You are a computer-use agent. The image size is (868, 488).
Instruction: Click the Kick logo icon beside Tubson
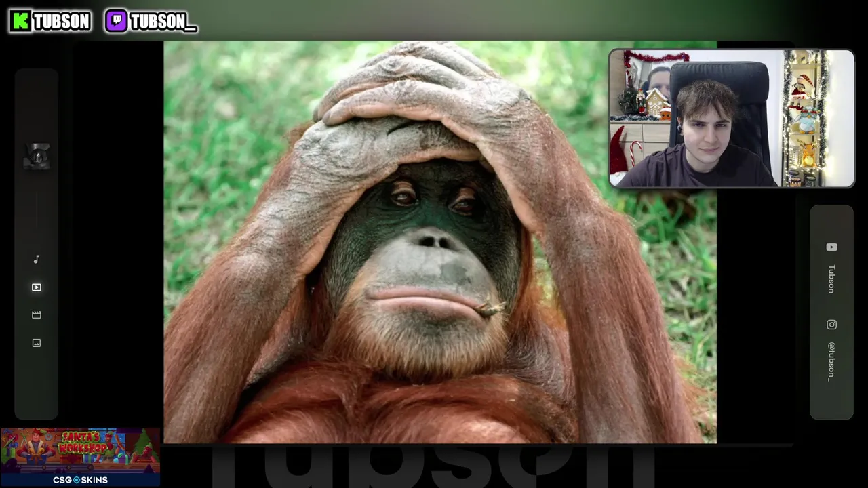(20, 21)
